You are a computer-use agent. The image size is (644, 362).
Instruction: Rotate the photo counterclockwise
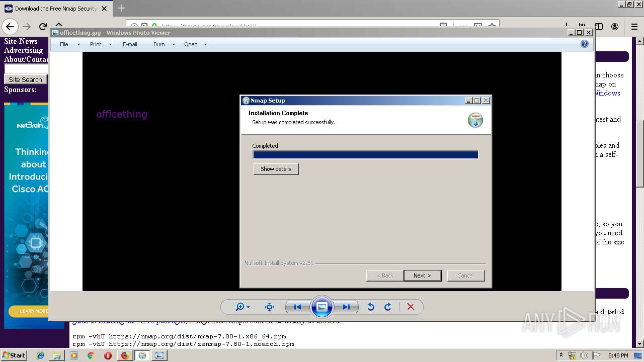coord(371,307)
